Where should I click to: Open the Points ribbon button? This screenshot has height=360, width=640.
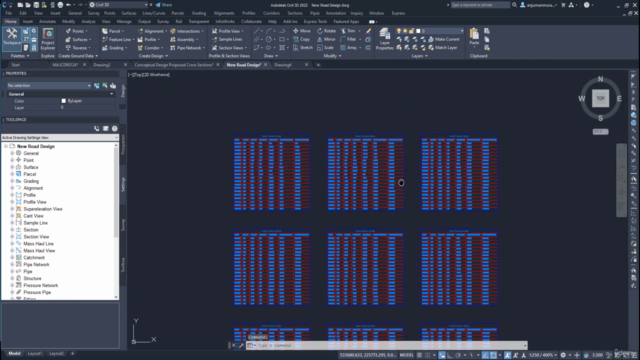pos(76,31)
